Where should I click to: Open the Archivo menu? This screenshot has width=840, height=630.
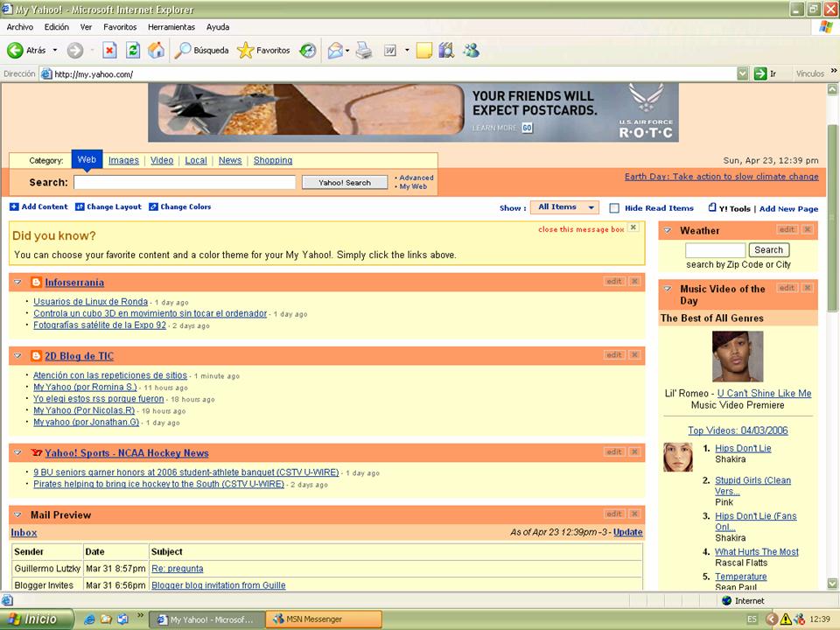20,27
